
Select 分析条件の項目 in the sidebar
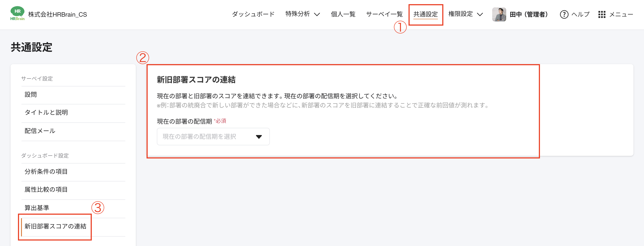point(46,172)
